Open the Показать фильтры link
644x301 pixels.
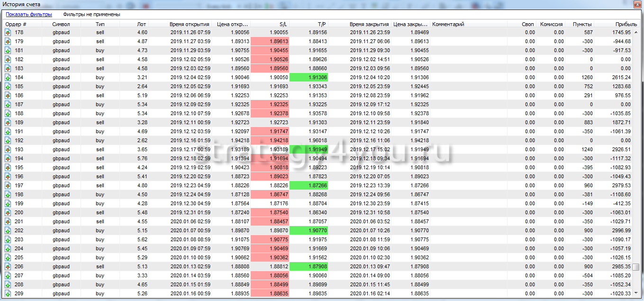[29, 14]
